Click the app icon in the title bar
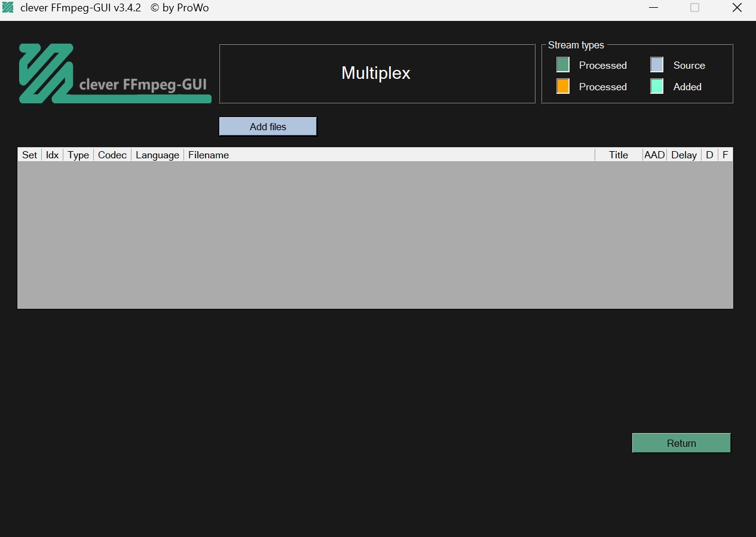 [8, 8]
